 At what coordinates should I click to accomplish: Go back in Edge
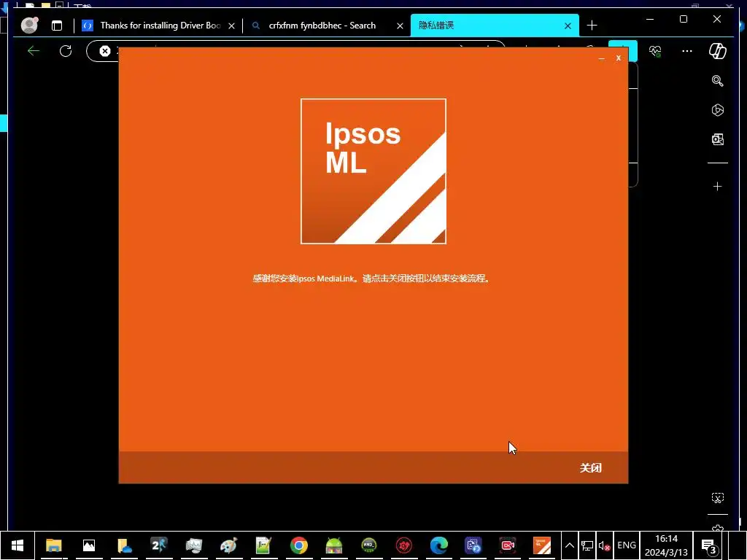coord(34,51)
